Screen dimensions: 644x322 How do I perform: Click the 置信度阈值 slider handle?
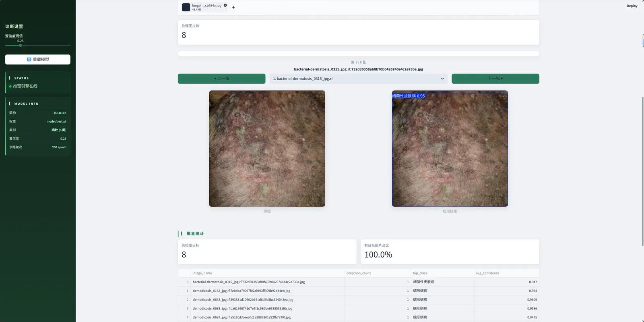[21, 46]
